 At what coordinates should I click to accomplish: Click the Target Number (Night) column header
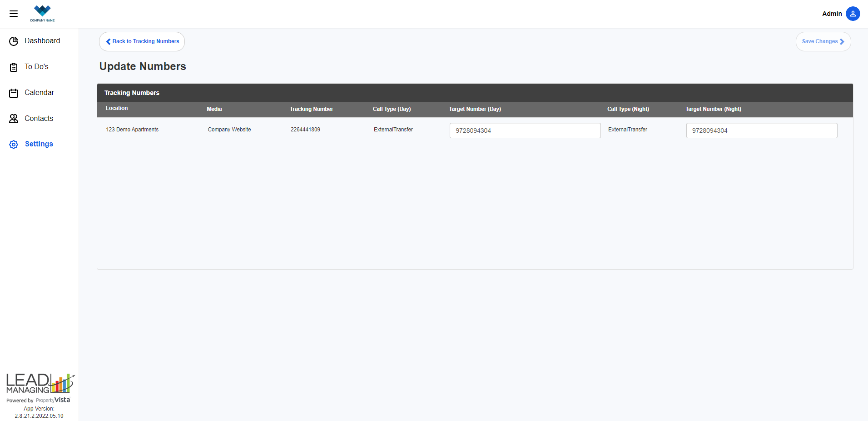pyautogui.click(x=713, y=109)
